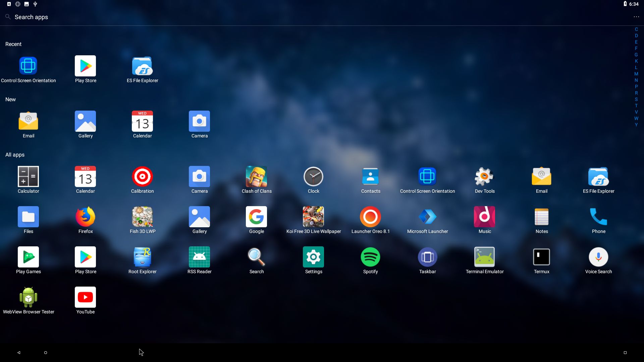The image size is (644, 362).
Task: Jump to letter M in index
Action: (x=636, y=74)
